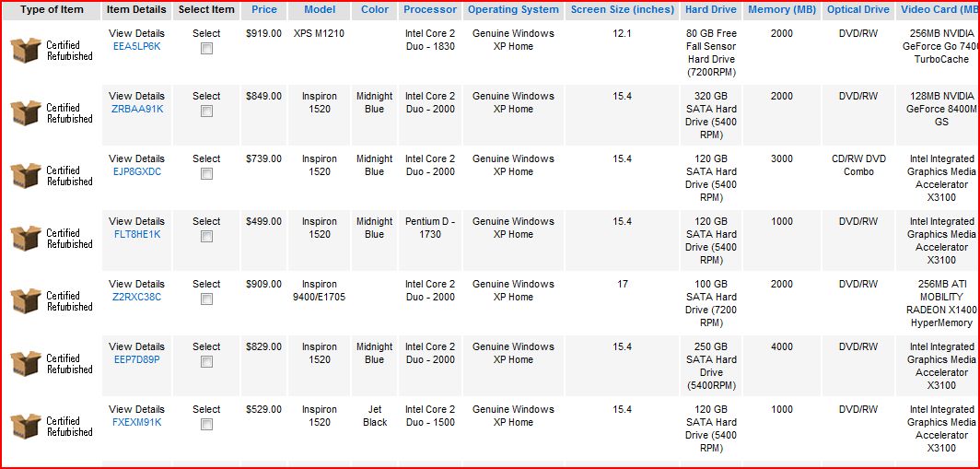This screenshot has width=980, height=469.
Task: Click the box icon in row EJP8GXDC
Action: click(x=26, y=175)
